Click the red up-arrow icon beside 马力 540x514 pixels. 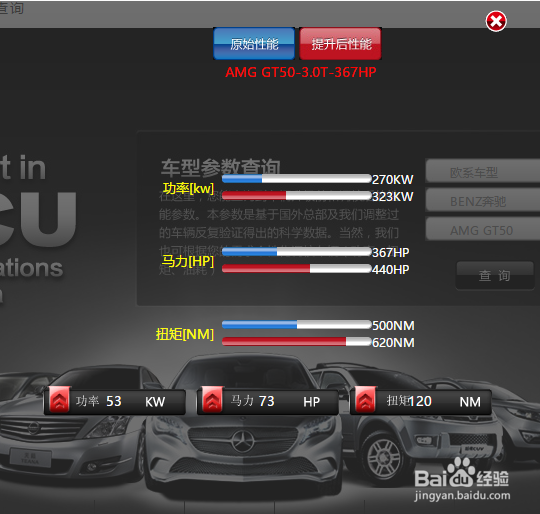click(212, 400)
